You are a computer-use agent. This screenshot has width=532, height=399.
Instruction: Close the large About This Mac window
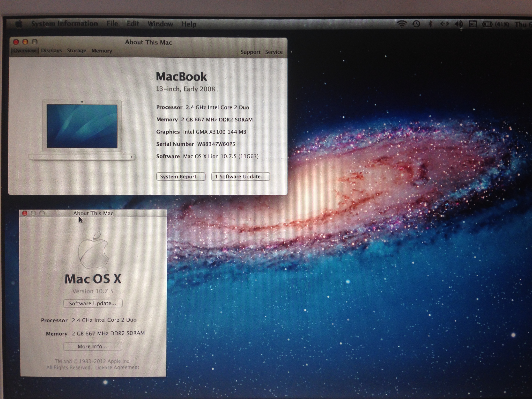[x=16, y=42]
